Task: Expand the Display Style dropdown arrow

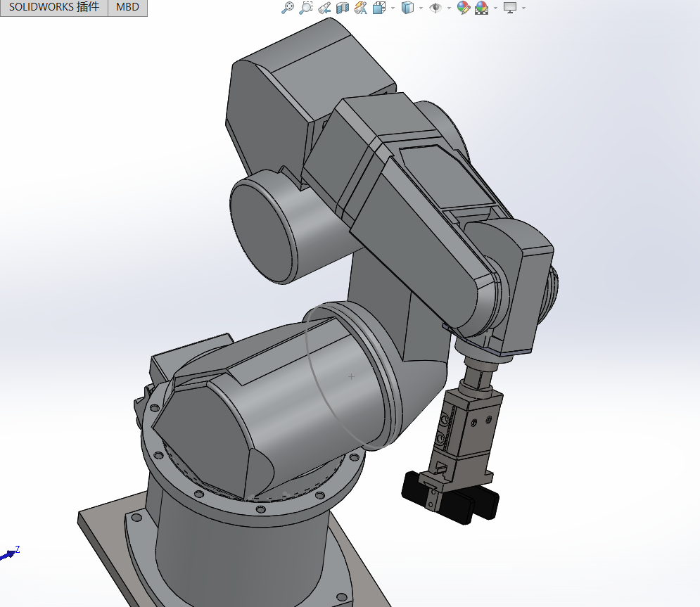Action: tap(421, 8)
